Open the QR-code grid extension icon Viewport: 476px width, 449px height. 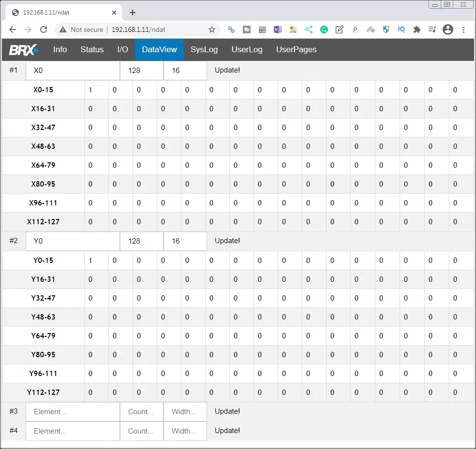(x=262, y=29)
